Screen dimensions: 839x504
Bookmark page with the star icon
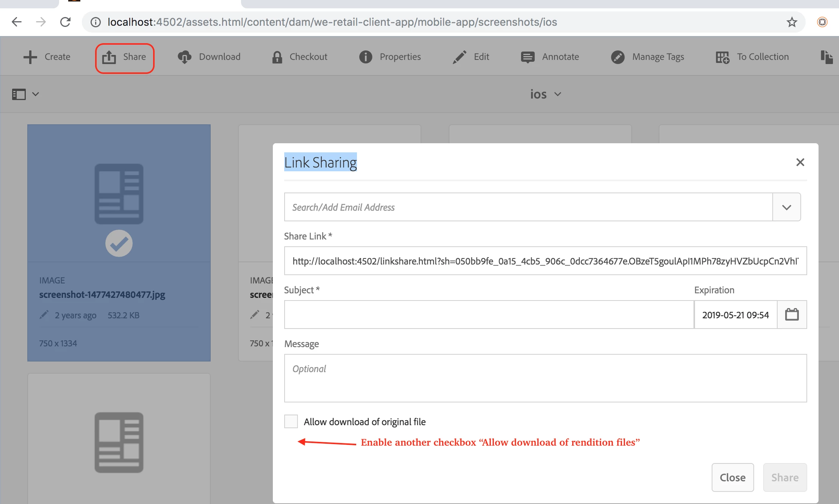(x=792, y=22)
